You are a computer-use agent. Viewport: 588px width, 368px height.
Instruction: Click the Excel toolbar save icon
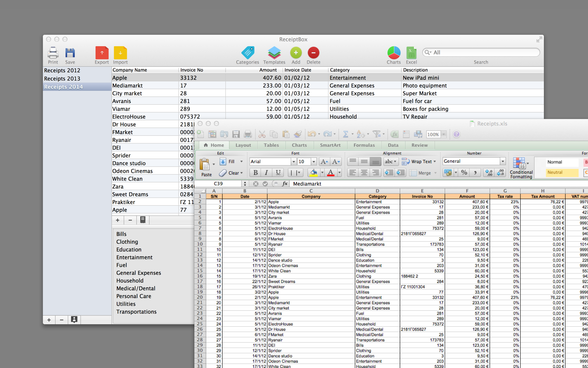click(x=236, y=134)
